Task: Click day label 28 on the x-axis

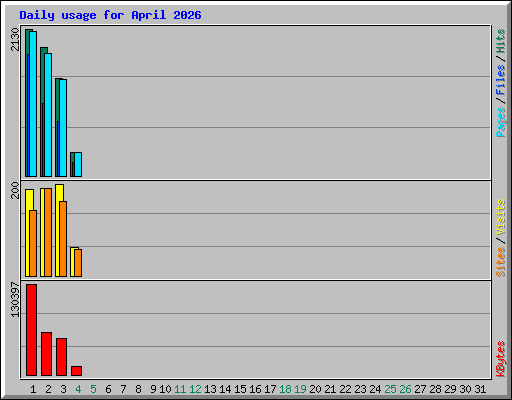Action: click(x=435, y=389)
